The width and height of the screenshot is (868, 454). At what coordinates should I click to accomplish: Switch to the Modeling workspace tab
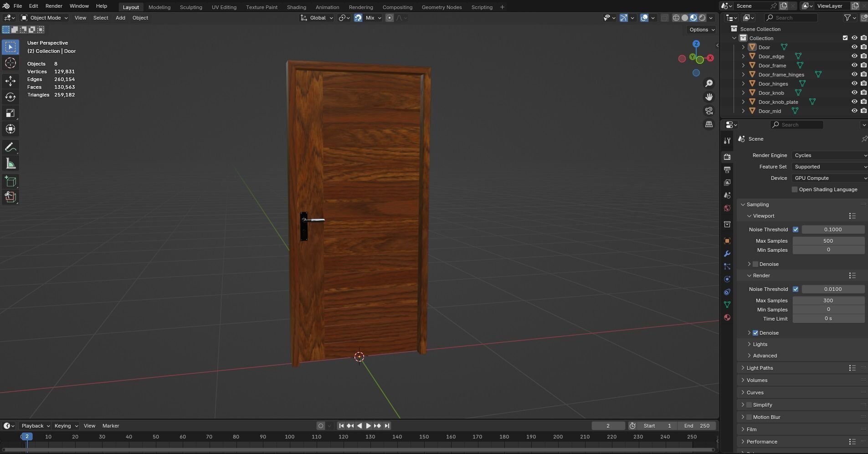click(159, 7)
